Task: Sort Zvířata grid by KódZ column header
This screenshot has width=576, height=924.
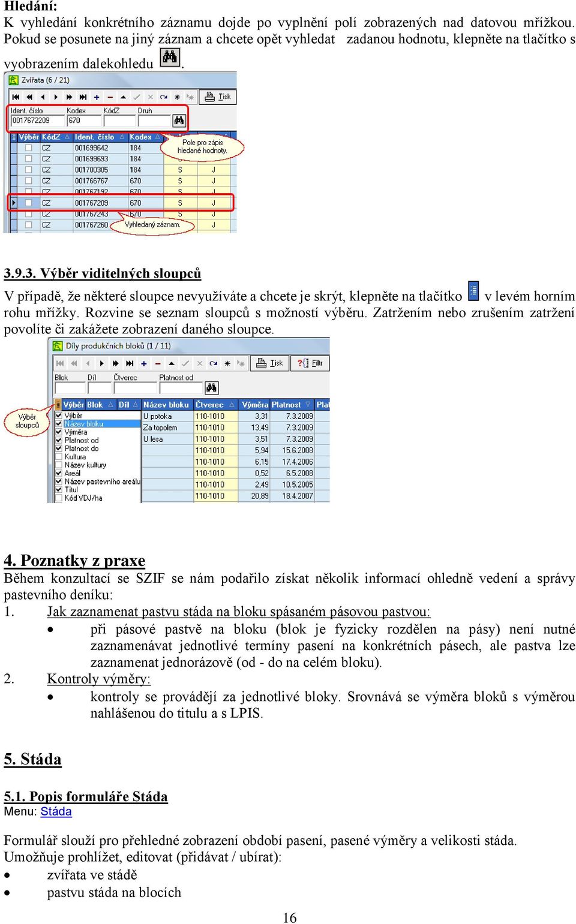Action: tap(56, 137)
